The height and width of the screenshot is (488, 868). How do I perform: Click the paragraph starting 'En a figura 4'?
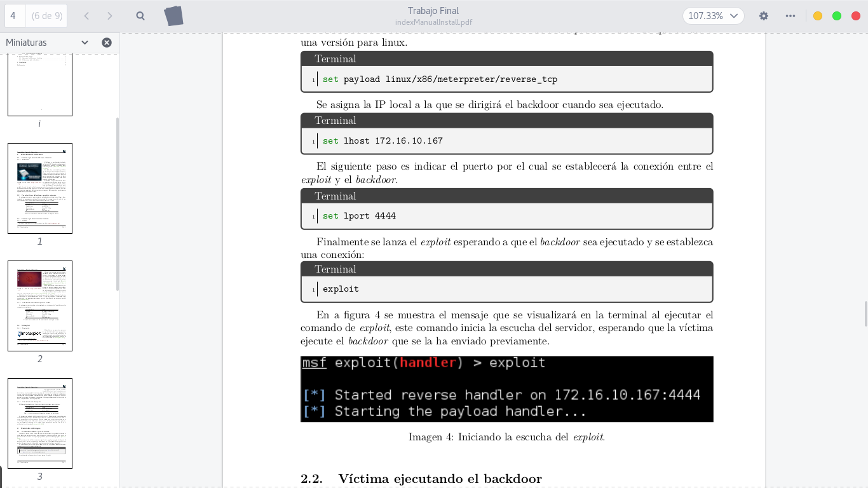(507, 328)
